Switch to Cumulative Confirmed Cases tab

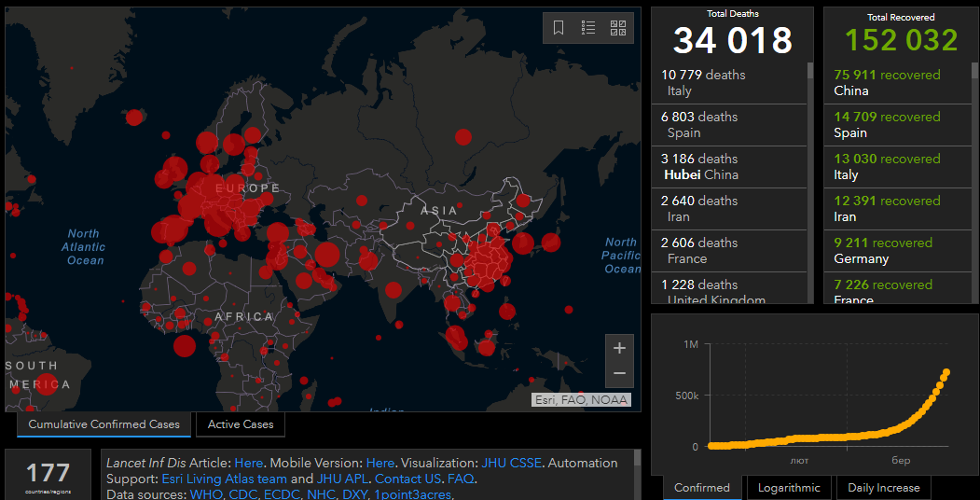(104, 424)
